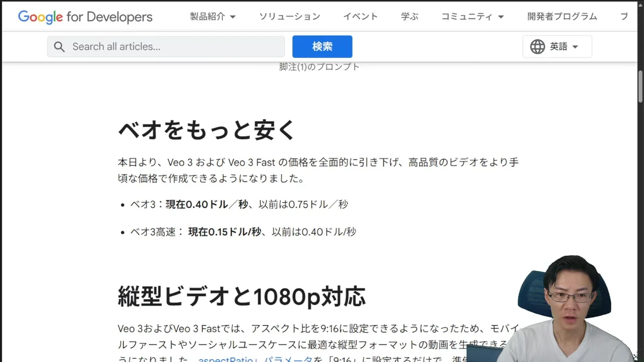
Task: Open the 開発者プログラム menu item
Action: click(x=562, y=17)
